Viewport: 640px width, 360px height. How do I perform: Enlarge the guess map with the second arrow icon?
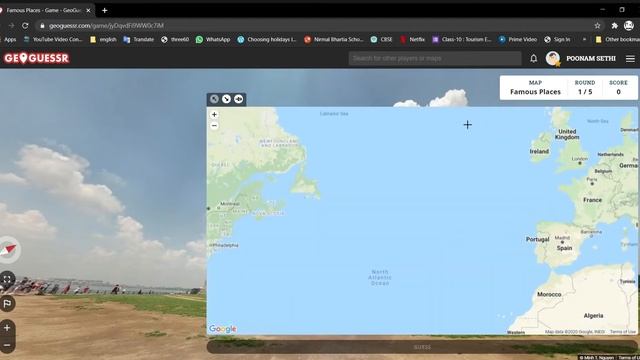click(x=226, y=99)
